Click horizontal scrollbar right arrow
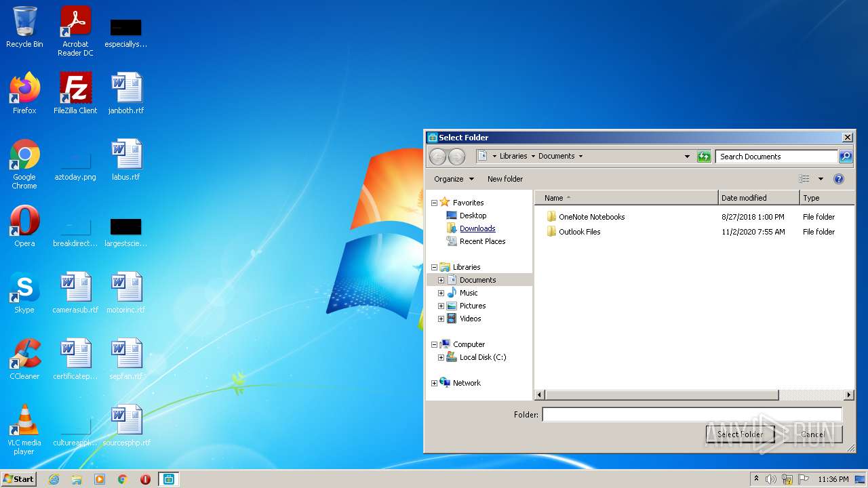 (x=848, y=395)
